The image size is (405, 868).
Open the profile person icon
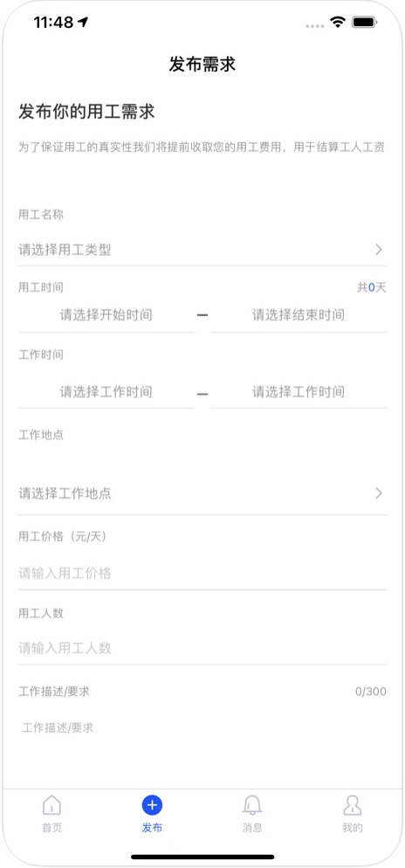coord(353,805)
